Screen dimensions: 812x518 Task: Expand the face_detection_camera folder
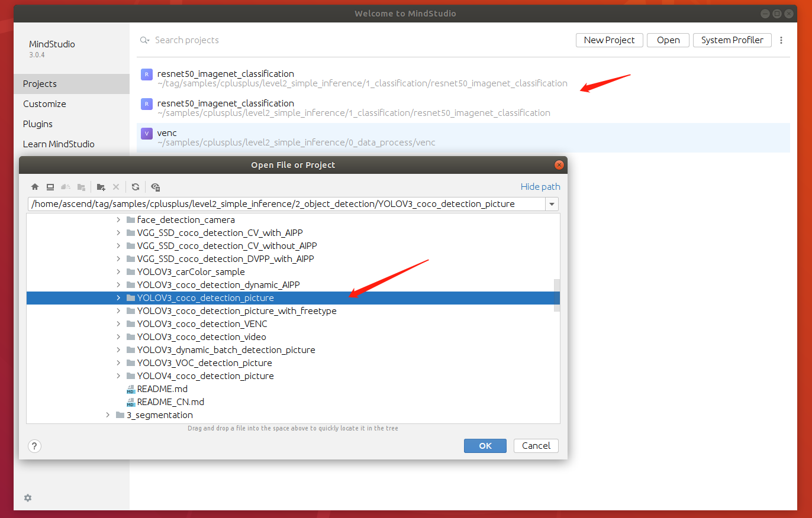[119, 220]
